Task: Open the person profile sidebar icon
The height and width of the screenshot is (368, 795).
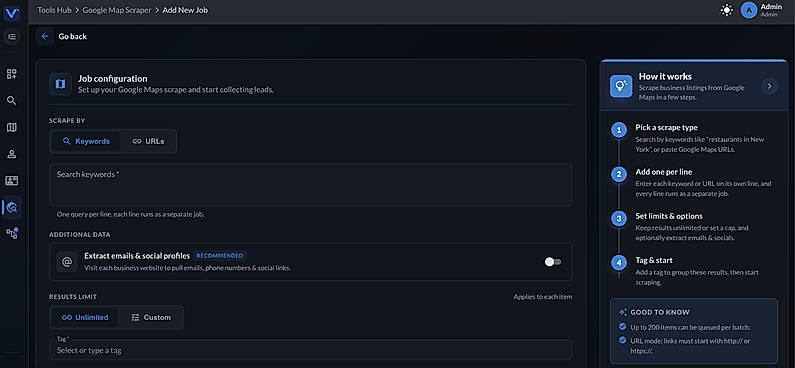Action: coord(12,154)
